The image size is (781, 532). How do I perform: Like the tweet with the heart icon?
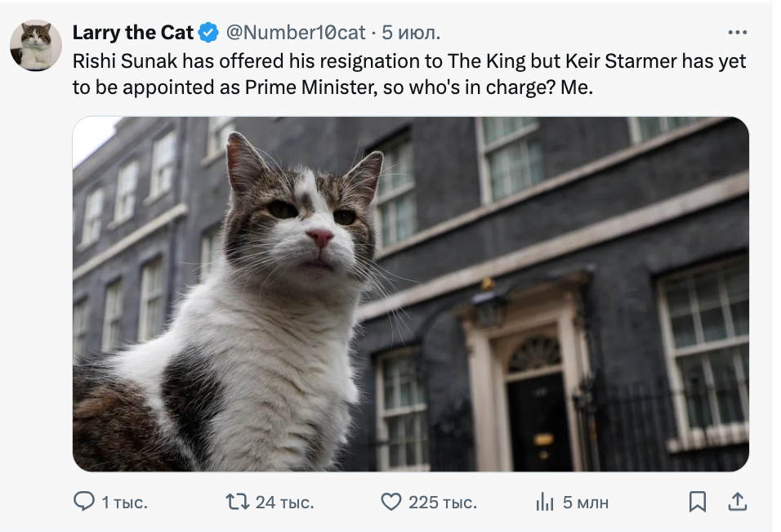pos(393,501)
